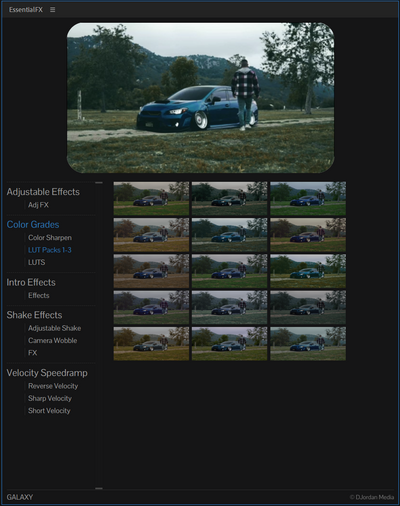Viewport: 400px width, 506px height.
Task: Select the teal car thumbnail in third row
Action: [308, 271]
